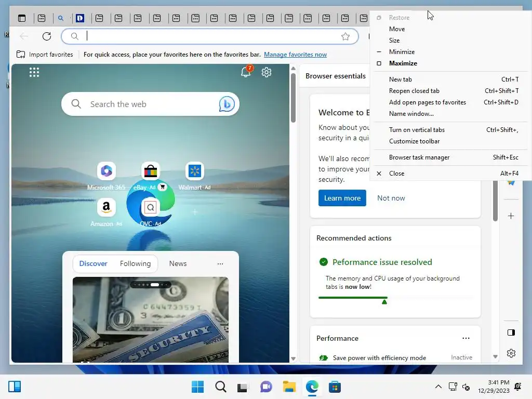532x399 pixels.
Task: Open the QVC quick link tile
Action: pyautogui.click(x=150, y=212)
